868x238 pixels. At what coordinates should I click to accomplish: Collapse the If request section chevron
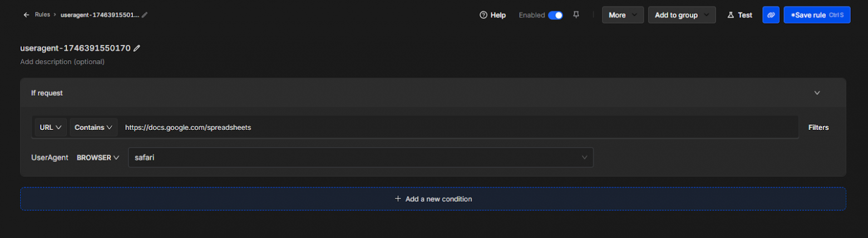(x=817, y=93)
